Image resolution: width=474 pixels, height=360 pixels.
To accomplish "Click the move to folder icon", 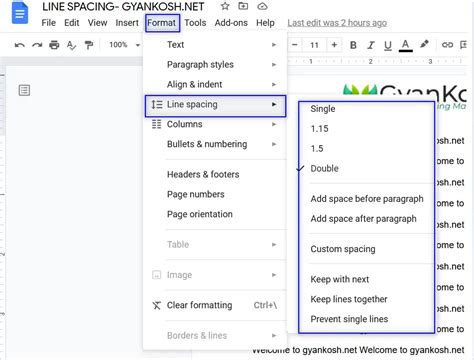I will point(243,6).
